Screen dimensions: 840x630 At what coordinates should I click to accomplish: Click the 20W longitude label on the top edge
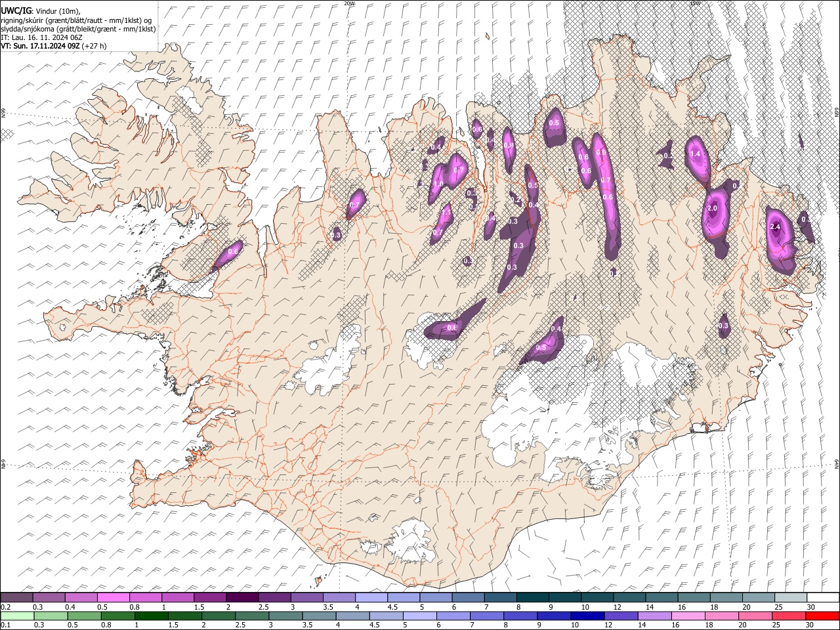(348, 3)
